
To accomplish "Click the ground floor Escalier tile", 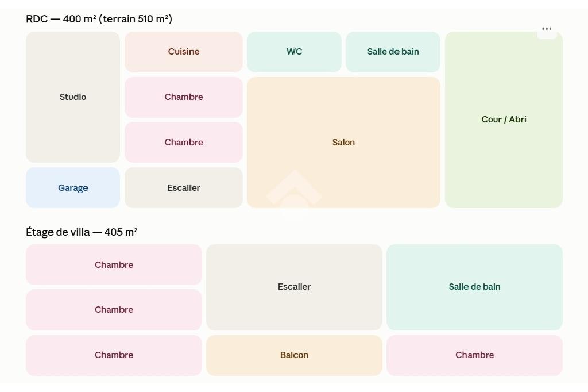I will (x=183, y=188).
